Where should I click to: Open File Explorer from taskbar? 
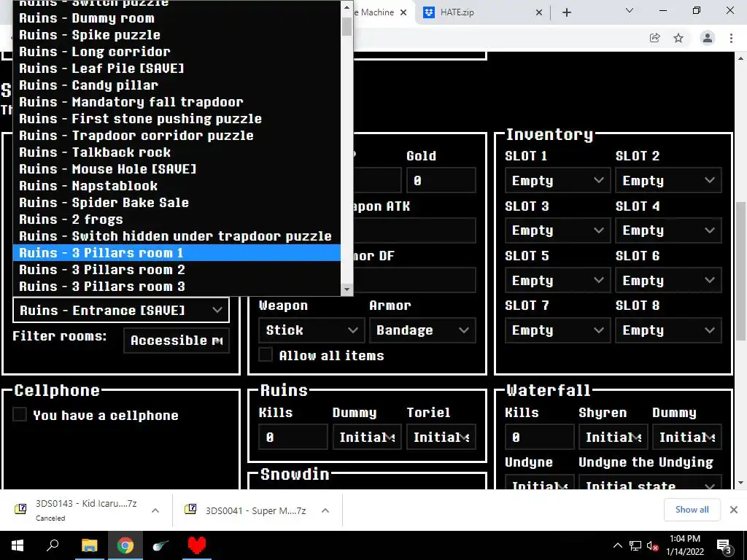89,545
